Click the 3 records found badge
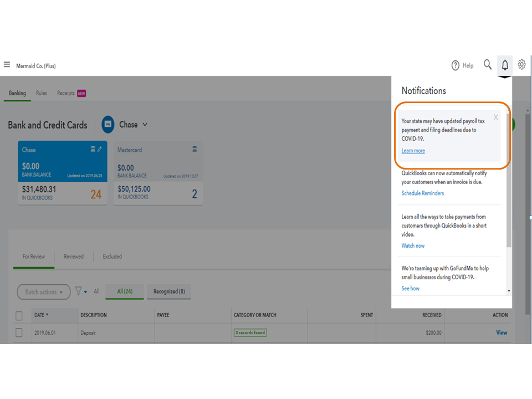 click(250, 332)
